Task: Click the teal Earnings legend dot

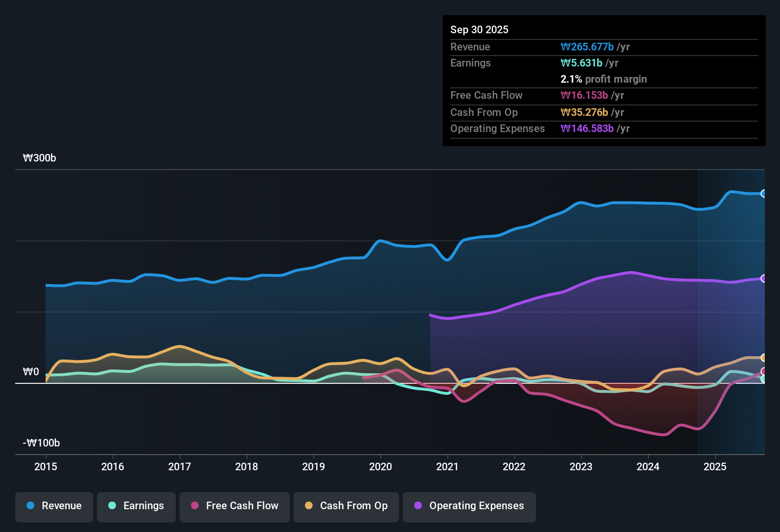Action: coord(113,506)
